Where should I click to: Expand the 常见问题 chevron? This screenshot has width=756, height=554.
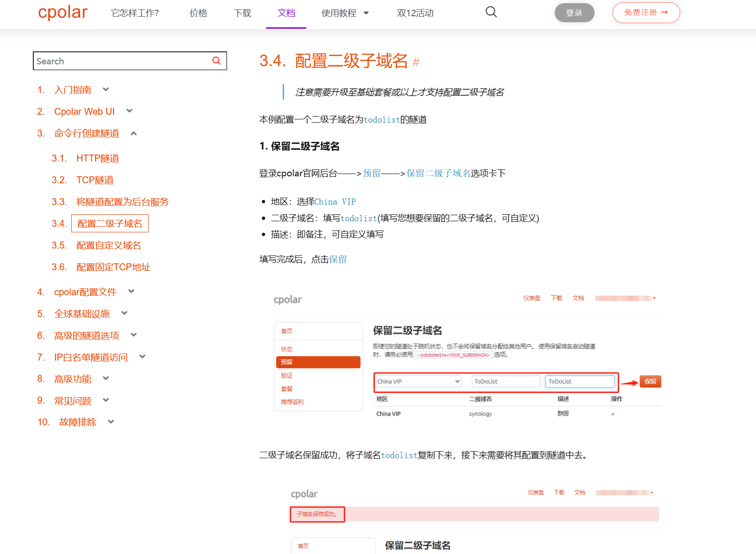click(106, 400)
